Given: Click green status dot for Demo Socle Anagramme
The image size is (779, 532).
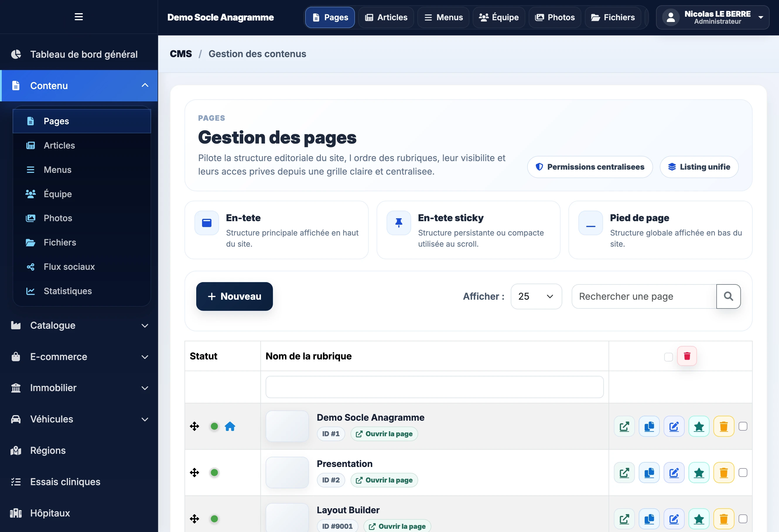Looking at the screenshot, I should (214, 427).
